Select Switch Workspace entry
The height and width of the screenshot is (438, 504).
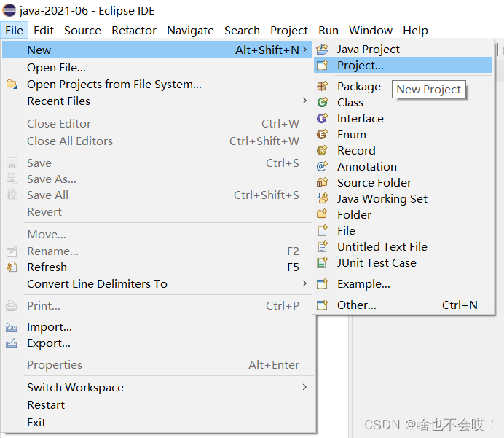click(x=157, y=387)
